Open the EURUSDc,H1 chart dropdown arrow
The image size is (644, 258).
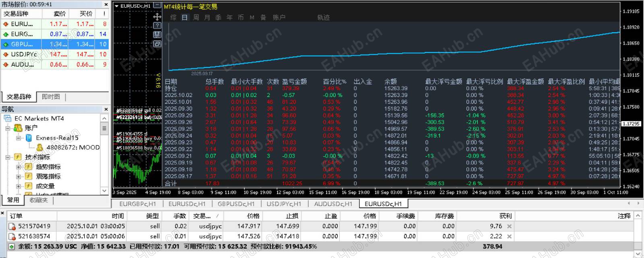[116, 6]
